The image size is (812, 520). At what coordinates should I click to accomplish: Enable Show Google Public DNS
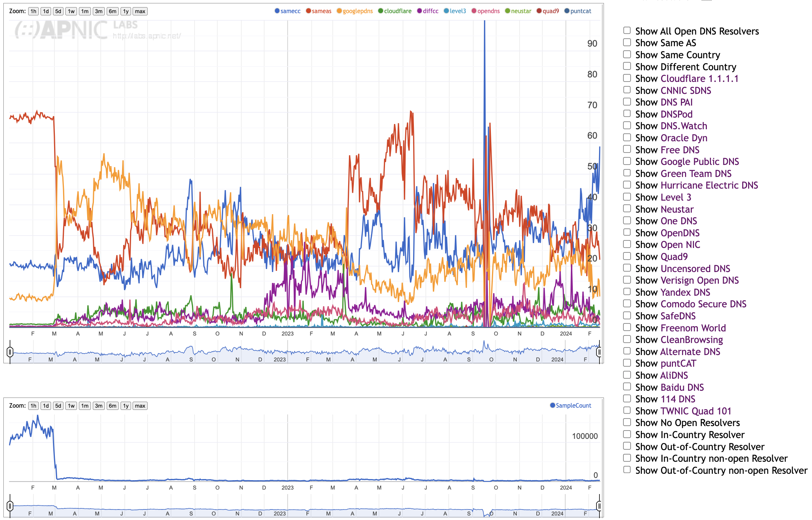(x=627, y=161)
